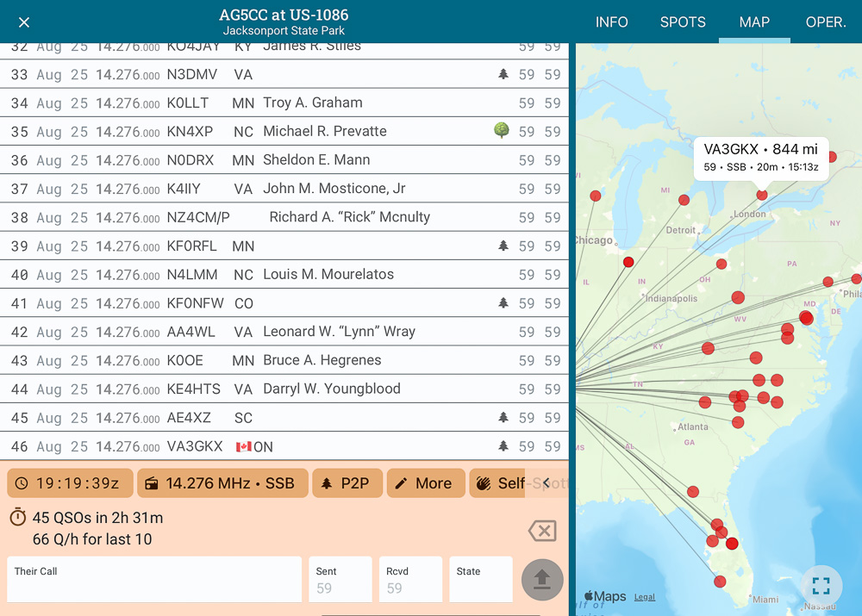This screenshot has height=616, width=862.
Task: Switch to the INFO tab
Action: point(611,22)
